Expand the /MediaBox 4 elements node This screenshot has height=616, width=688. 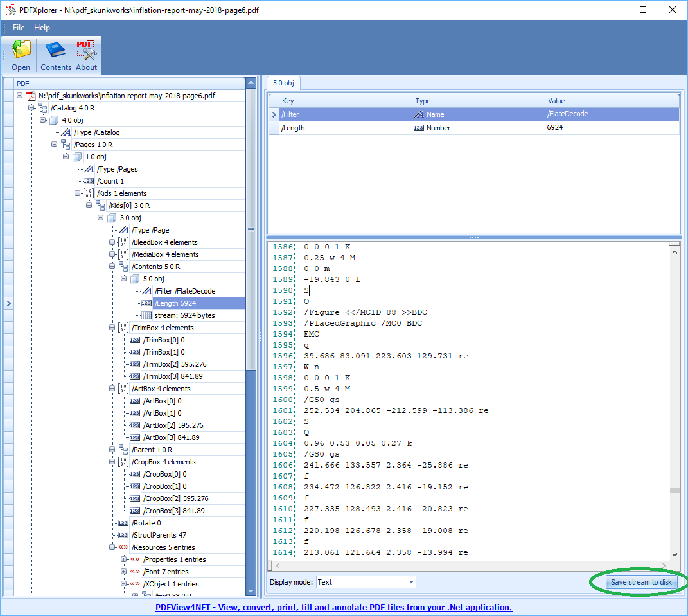[112, 254]
